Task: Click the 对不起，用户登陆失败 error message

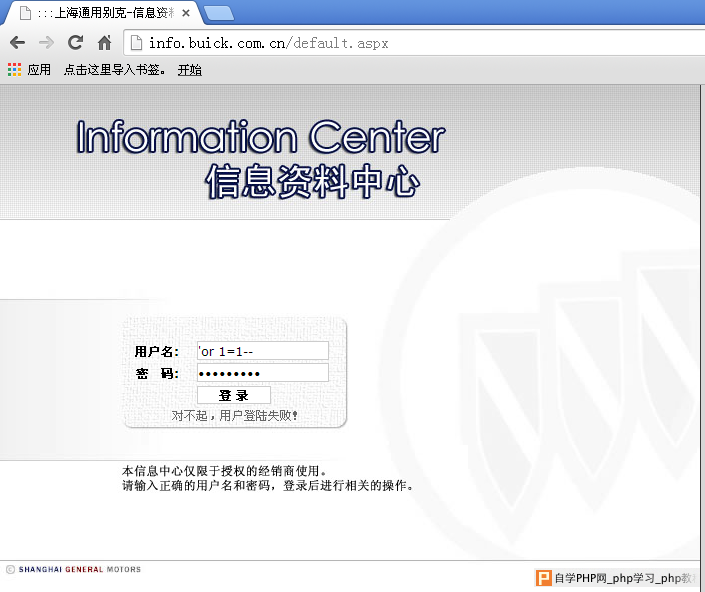Action: pyautogui.click(x=234, y=415)
